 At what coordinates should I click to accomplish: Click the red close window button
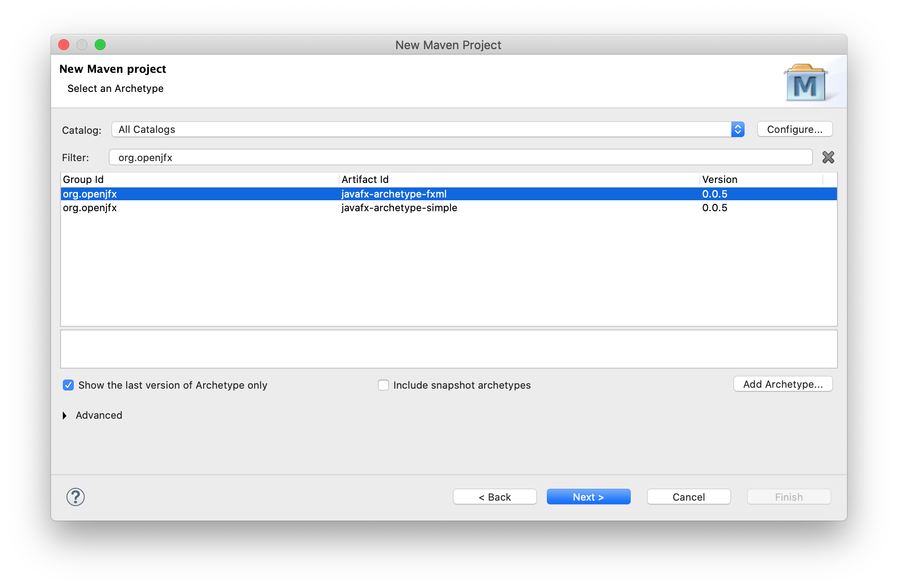tap(64, 45)
